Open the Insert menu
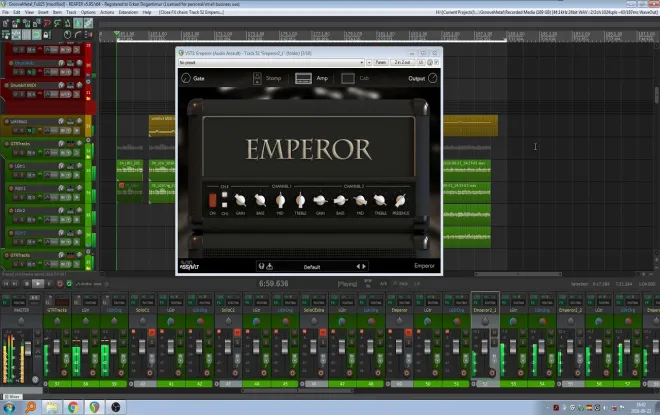Image resolution: width=660 pixels, height=415 pixels. (x=43, y=12)
